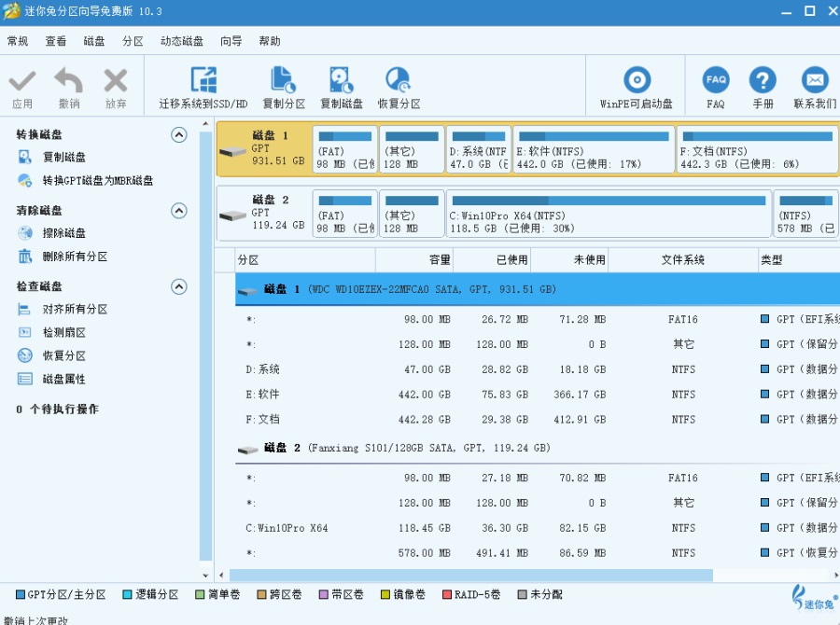Select F:文档 partition block in disk map
Viewport: 840px width, 625px height.
[758, 149]
